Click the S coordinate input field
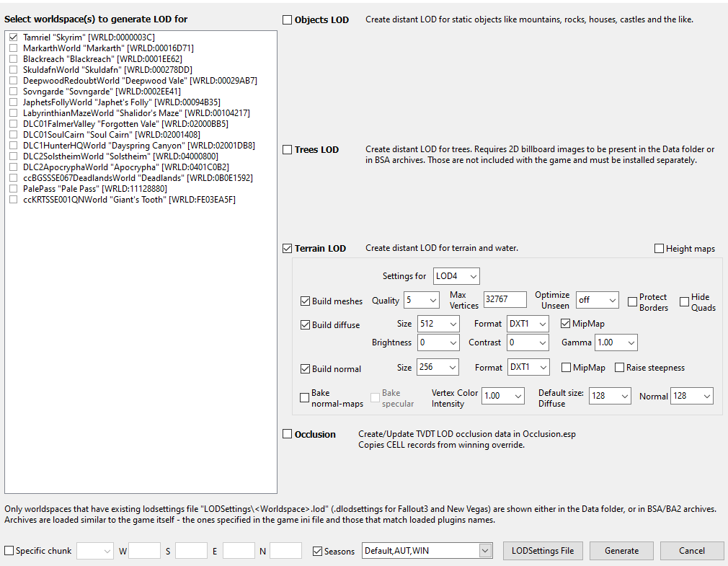The height and width of the screenshot is (566, 728). [x=191, y=551]
